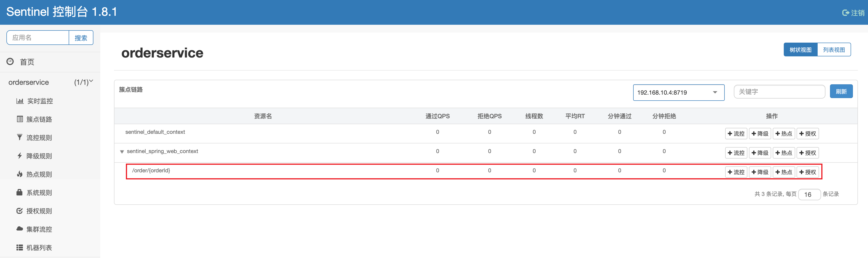Click the Sentinel 控制台 1.8.1 title

[x=62, y=12]
